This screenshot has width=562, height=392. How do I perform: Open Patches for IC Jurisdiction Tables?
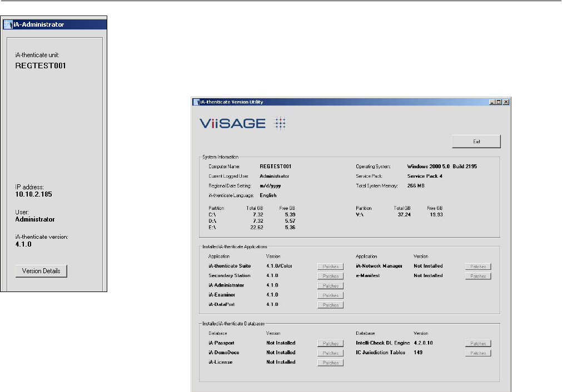(478, 353)
